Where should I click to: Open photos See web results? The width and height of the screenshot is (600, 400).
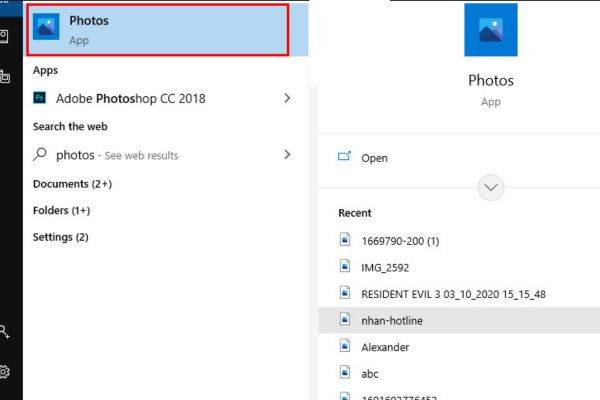[117, 155]
